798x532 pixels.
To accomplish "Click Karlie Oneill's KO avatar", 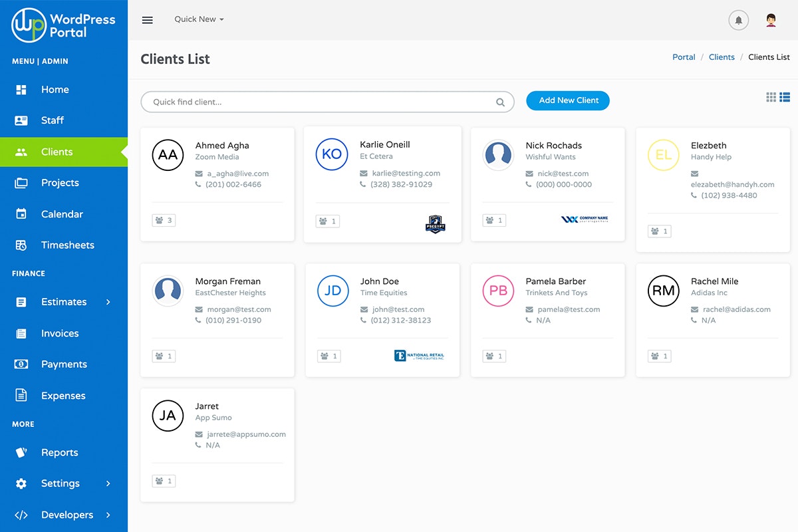I will pos(332,154).
